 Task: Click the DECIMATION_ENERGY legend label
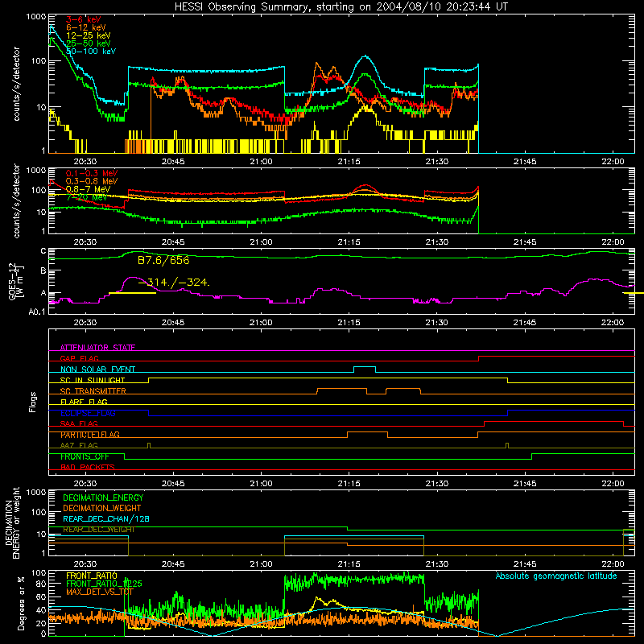[103, 497]
